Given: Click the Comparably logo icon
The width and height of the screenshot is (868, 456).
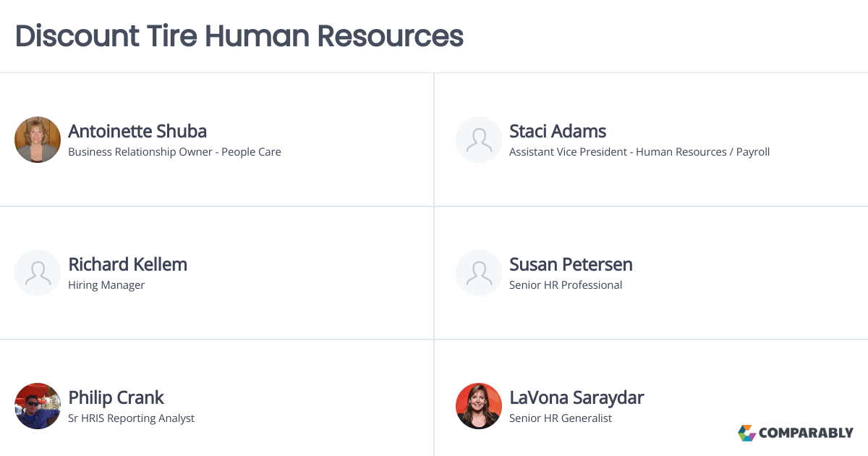Looking at the screenshot, I should [x=746, y=433].
